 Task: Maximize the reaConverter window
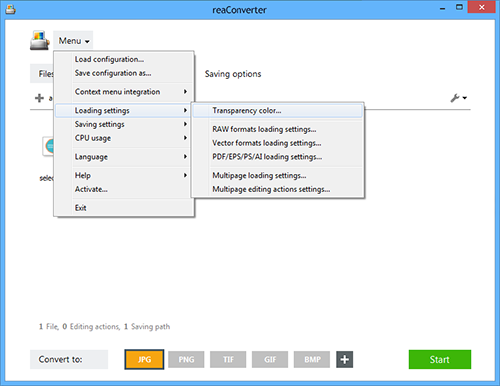tap(459, 7)
